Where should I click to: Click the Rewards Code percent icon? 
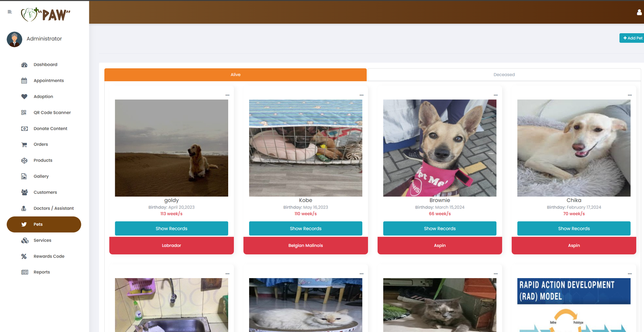(24, 256)
